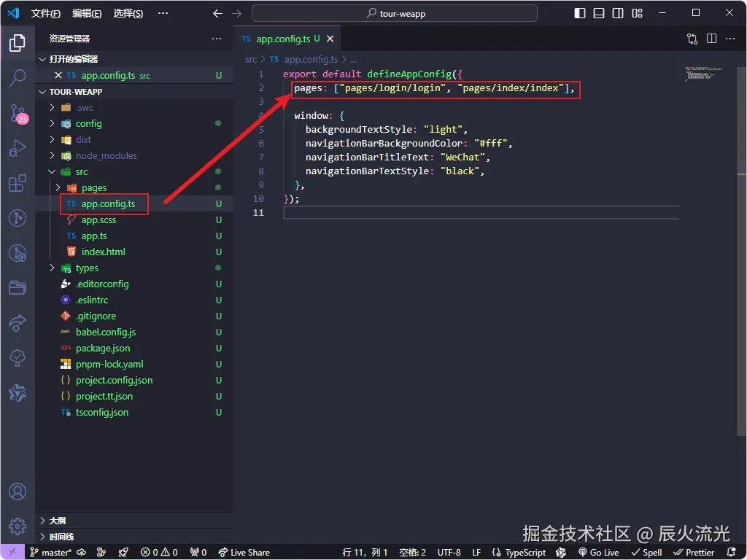Image resolution: width=747 pixels, height=560 pixels.
Task: Open the Accounts icon in activity bar
Action: click(18, 491)
